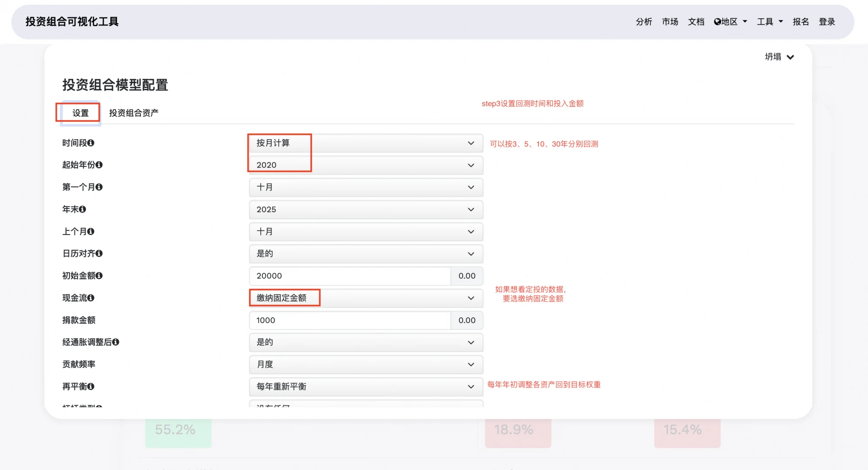The image size is (868, 470).
Task: Click the 报名 link
Action: pos(801,21)
